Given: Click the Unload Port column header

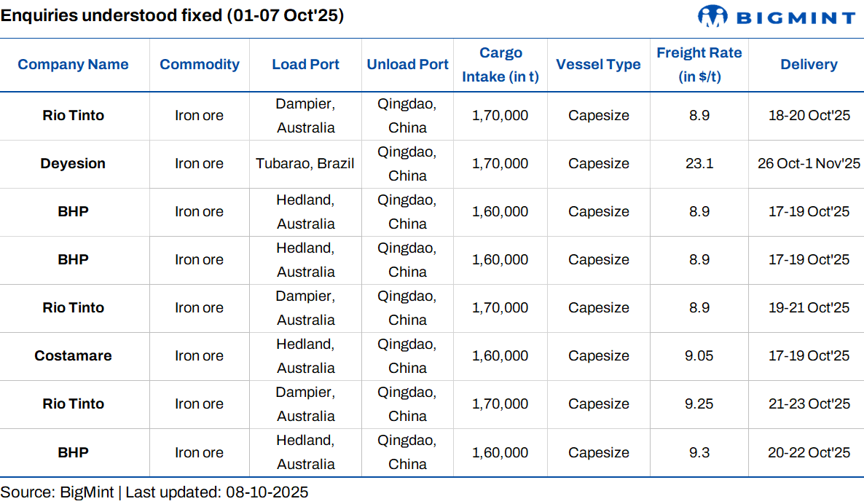Looking at the screenshot, I should (407, 64).
